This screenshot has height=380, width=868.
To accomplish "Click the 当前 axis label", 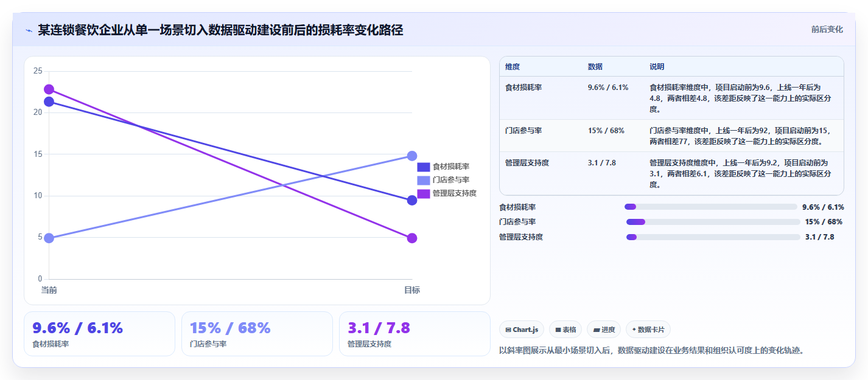I will pos(49,291).
